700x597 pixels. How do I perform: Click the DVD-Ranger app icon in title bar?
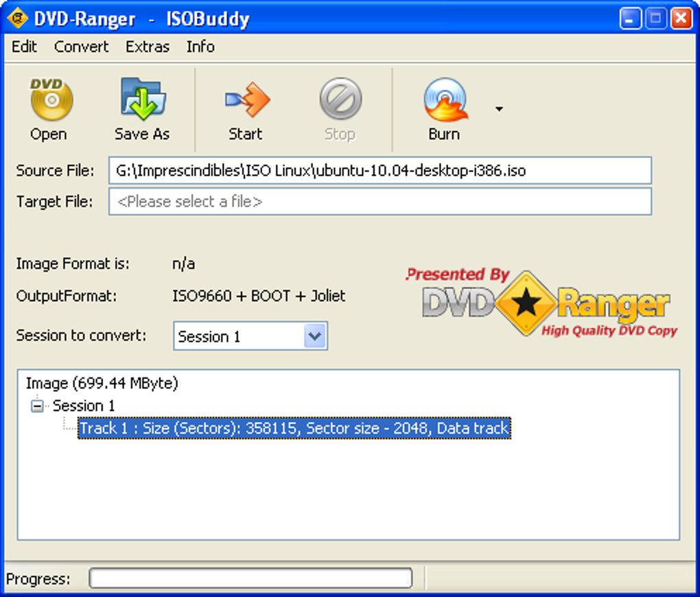pos(17,18)
